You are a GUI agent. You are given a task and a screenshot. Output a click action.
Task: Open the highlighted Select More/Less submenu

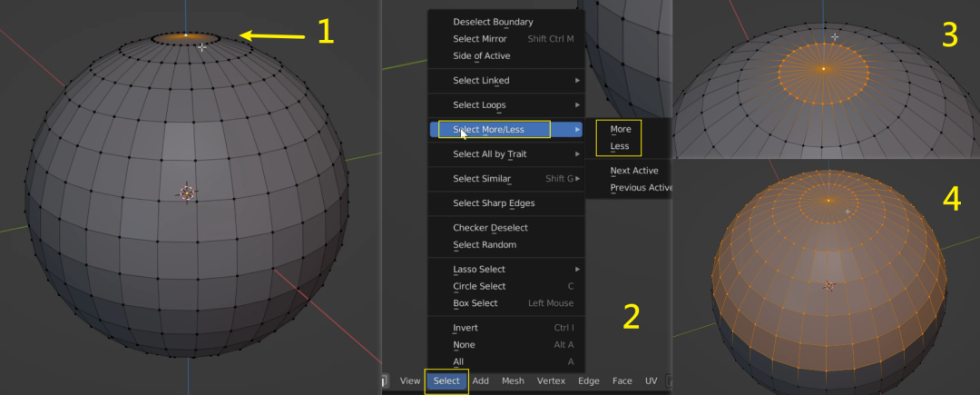(x=506, y=129)
